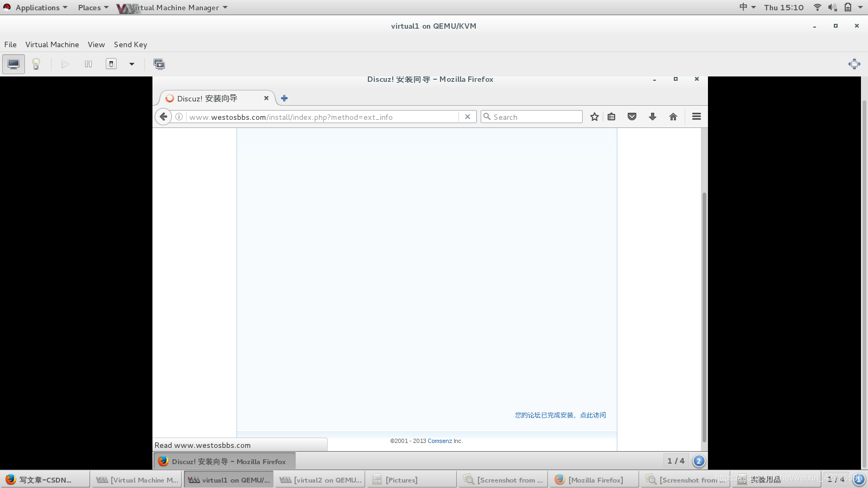Open the Places menu
The height and width of the screenshot is (488, 868).
coord(93,8)
